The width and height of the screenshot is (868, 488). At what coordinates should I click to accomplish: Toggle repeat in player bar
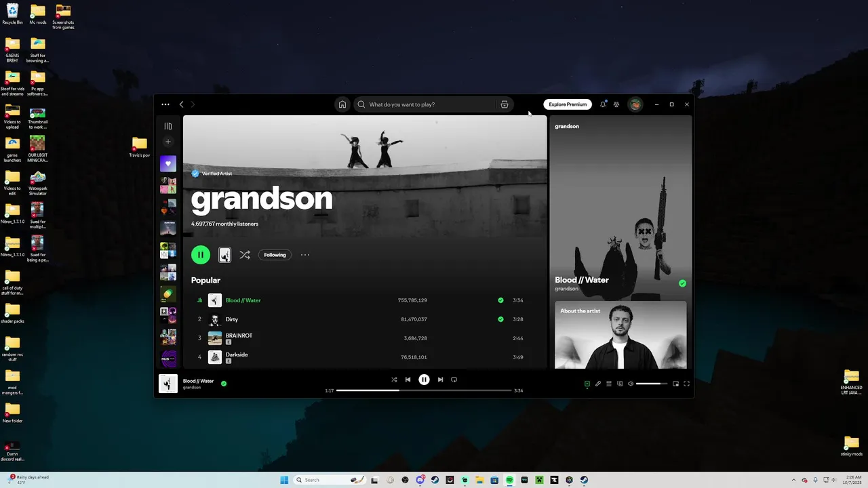(x=454, y=380)
